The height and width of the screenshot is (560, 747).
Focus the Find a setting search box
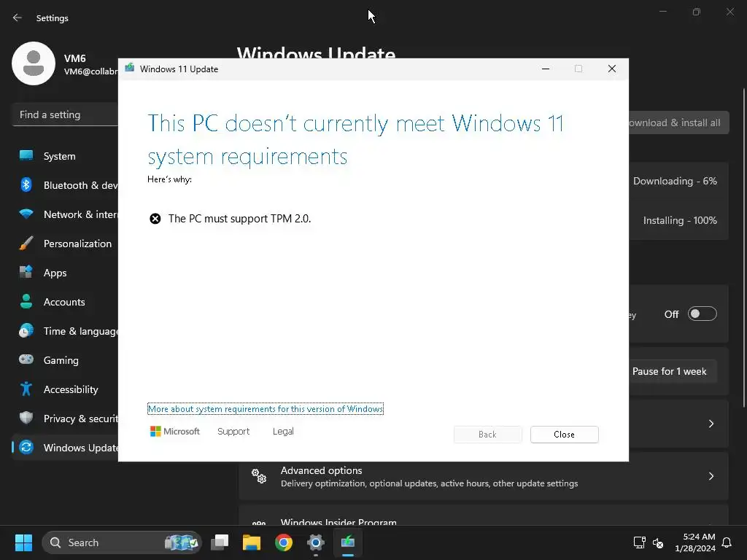65,114
